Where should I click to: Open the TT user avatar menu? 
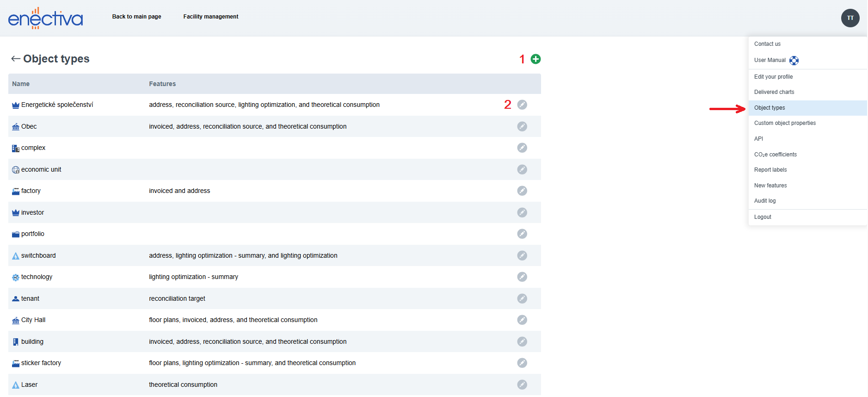pyautogui.click(x=850, y=18)
